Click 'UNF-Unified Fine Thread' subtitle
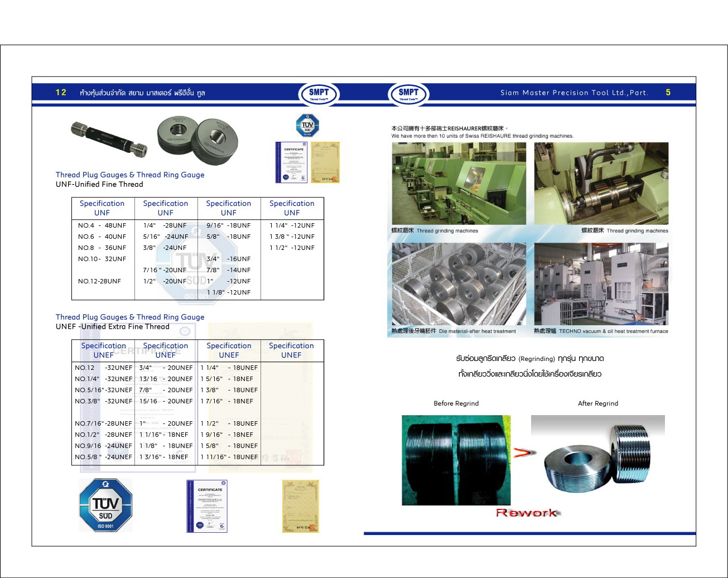 99,185
